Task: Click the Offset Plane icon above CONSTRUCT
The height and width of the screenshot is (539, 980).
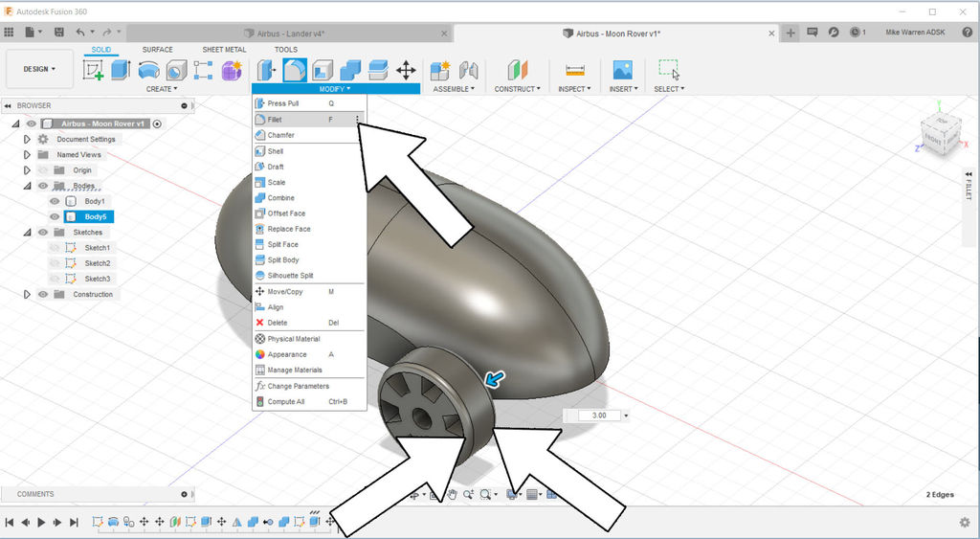Action: pos(518,70)
